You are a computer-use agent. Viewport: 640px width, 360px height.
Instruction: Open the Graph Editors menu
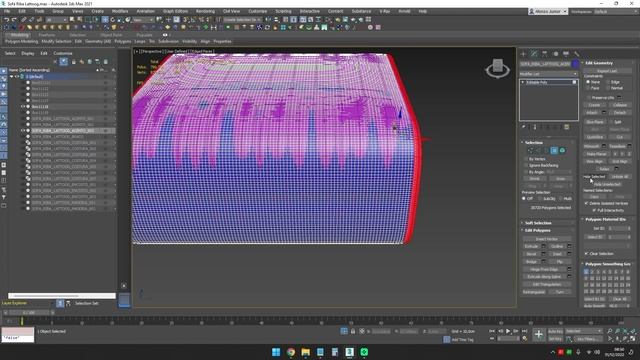pyautogui.click(x=175, y=11)
